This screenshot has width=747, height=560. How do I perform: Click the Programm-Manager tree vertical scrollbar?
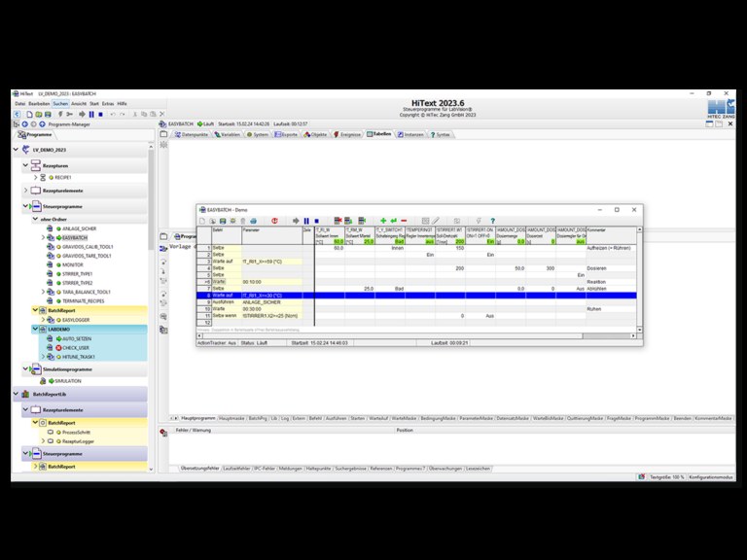(151, 307)
